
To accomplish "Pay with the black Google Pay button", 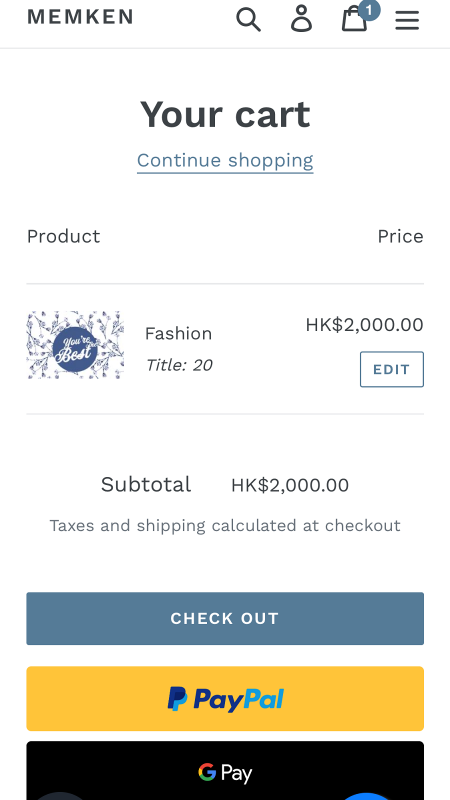I will point(225,770).
